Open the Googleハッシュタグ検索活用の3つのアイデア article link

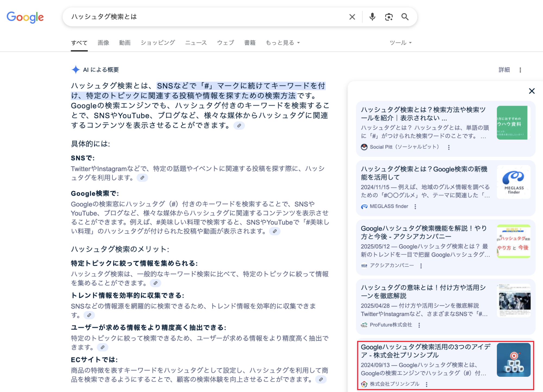click(x=424, y=351)
